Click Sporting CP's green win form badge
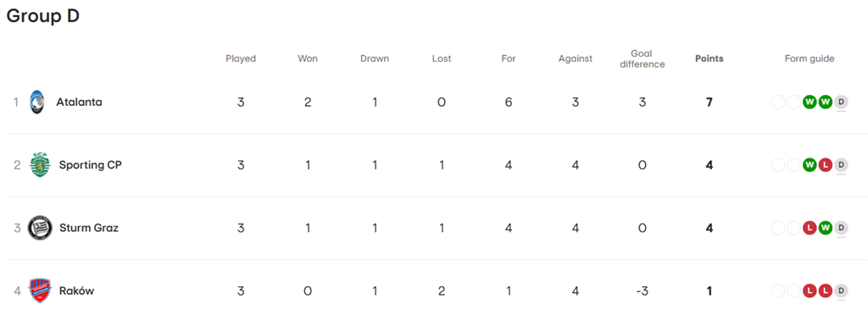 tap(810, 165)
